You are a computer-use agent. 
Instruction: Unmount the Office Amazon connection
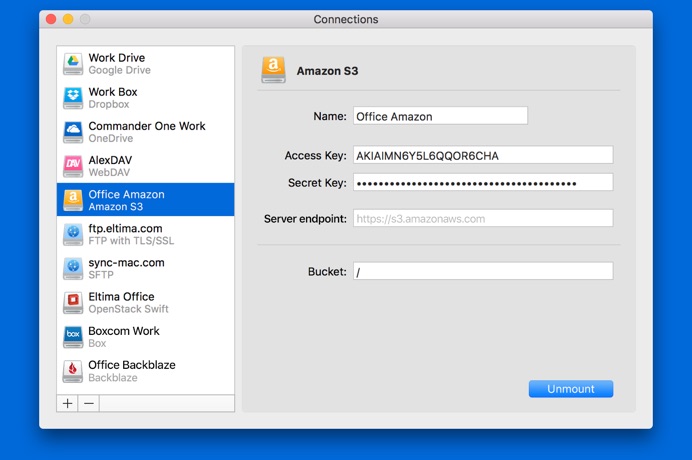tap(571, 389)
